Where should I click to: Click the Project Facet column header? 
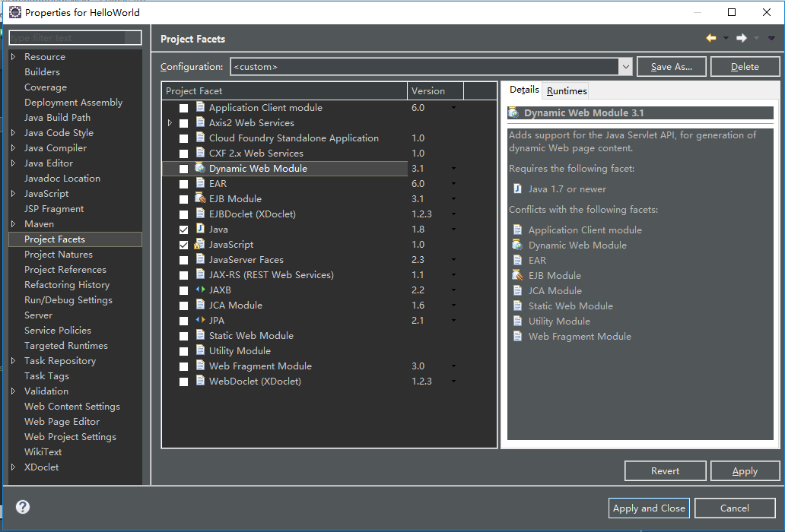tap(284, 90)
